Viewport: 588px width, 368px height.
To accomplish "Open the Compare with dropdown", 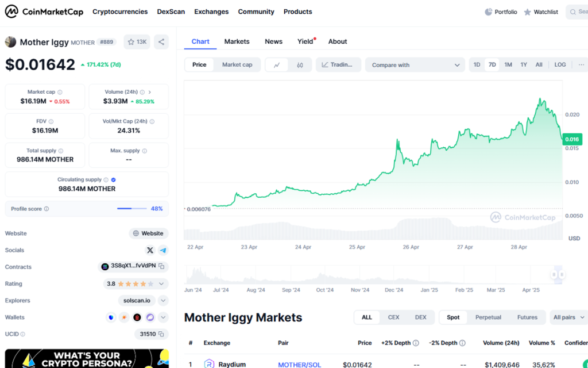I will coord(415,65).
